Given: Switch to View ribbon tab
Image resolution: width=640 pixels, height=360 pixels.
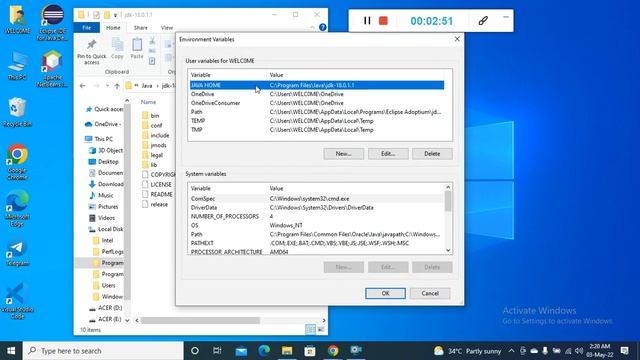Looking at the screenshot, I should tap(167, 27).
